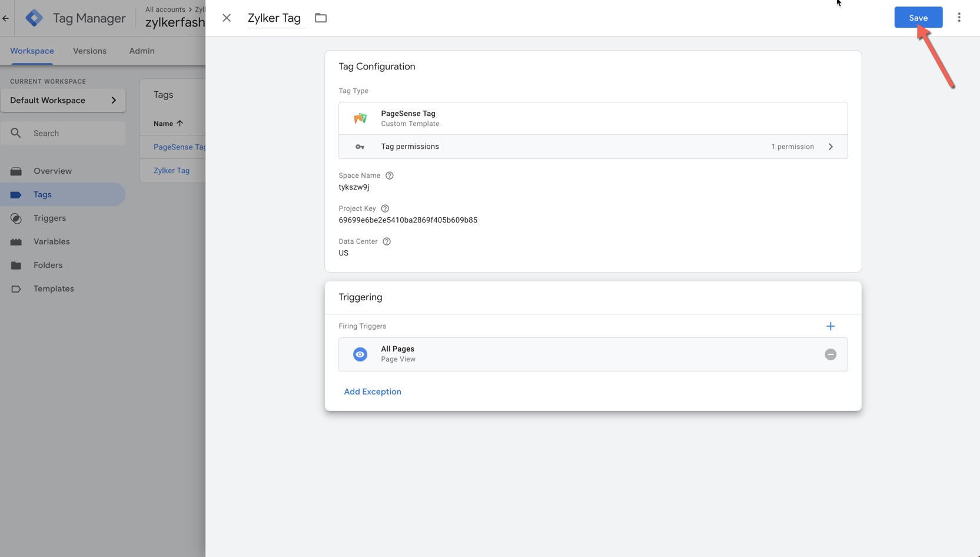Click the search magnifier icon
980x557 pixels.
pyautogui.click(x=16, y=133)
